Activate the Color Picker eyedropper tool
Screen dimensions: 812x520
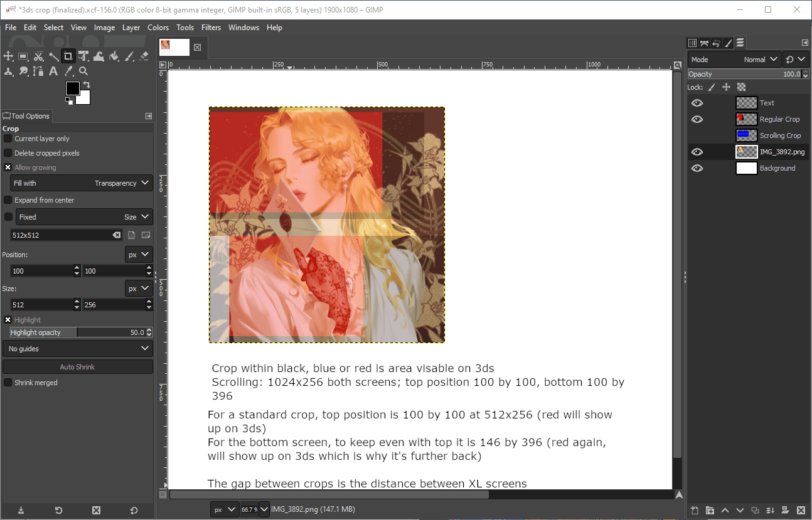pos(68,71)
